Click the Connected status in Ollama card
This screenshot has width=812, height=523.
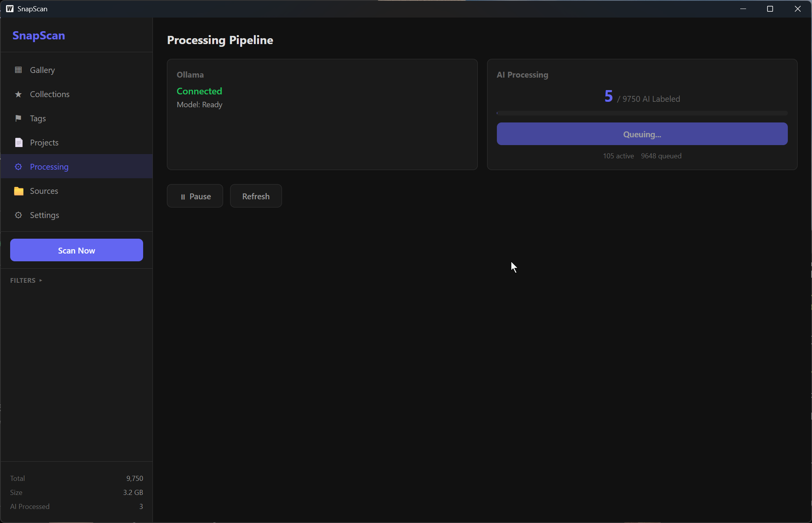coord(199,91)
